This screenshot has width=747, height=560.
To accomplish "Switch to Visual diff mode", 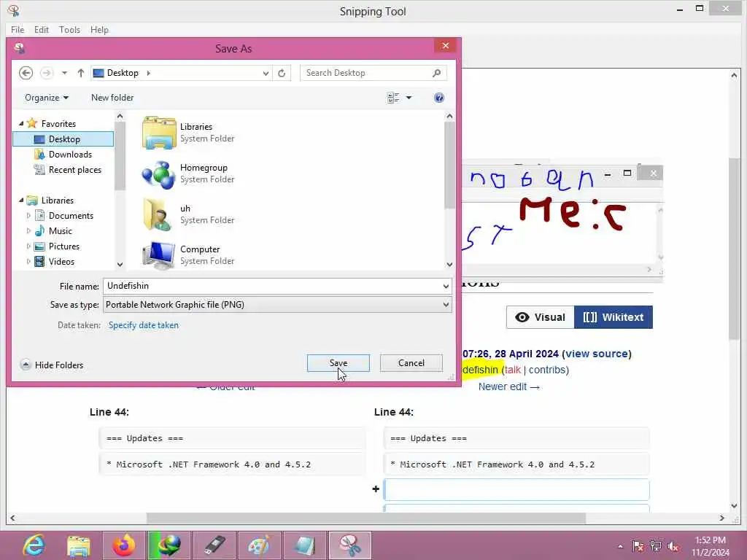I will pyautogui.click(x=541, y=317).
